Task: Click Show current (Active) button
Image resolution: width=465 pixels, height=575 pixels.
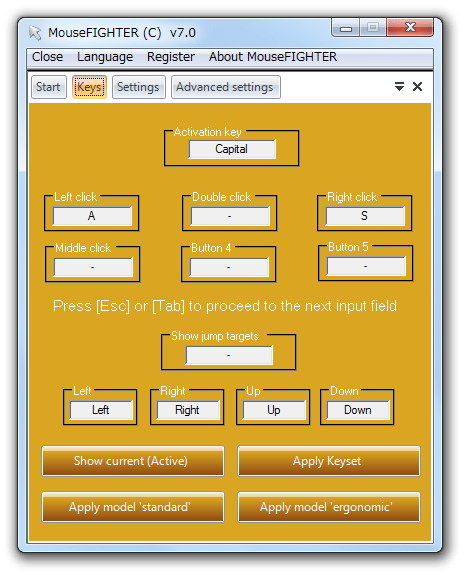Action: (133, 461)
